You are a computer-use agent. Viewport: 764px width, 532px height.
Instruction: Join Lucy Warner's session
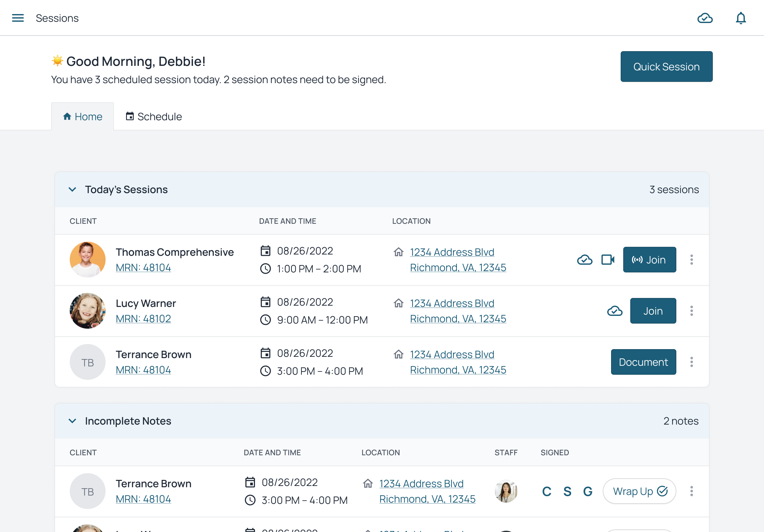tap(653, 311)
